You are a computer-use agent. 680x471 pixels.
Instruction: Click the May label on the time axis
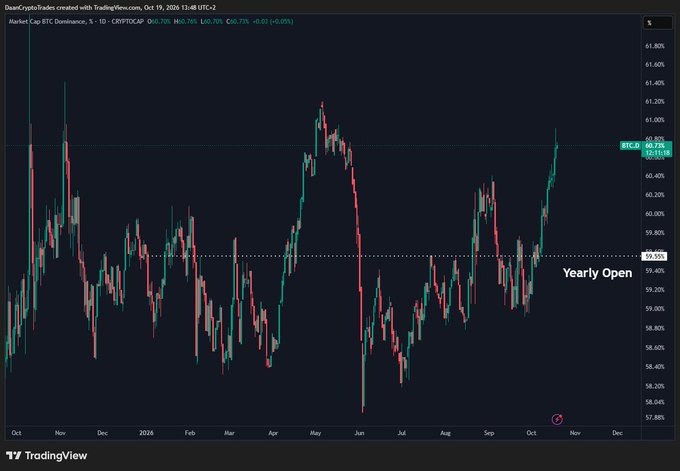(315, 433)
